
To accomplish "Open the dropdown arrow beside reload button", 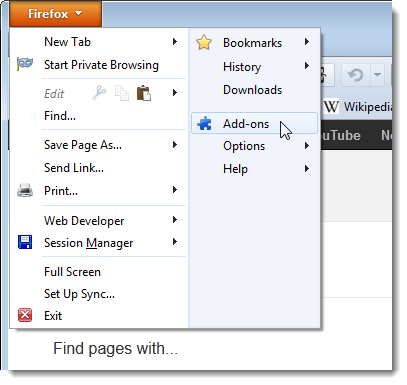I will (x=377, y=75).
